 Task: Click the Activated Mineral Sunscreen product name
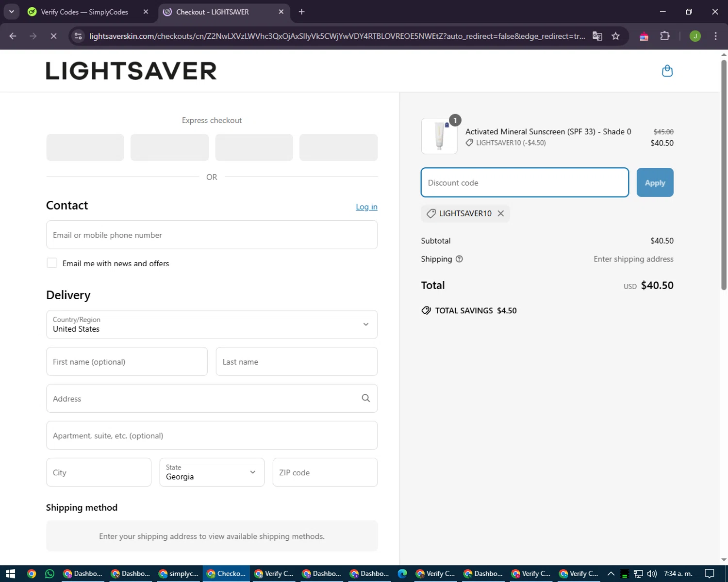click(x=548, y=131)
